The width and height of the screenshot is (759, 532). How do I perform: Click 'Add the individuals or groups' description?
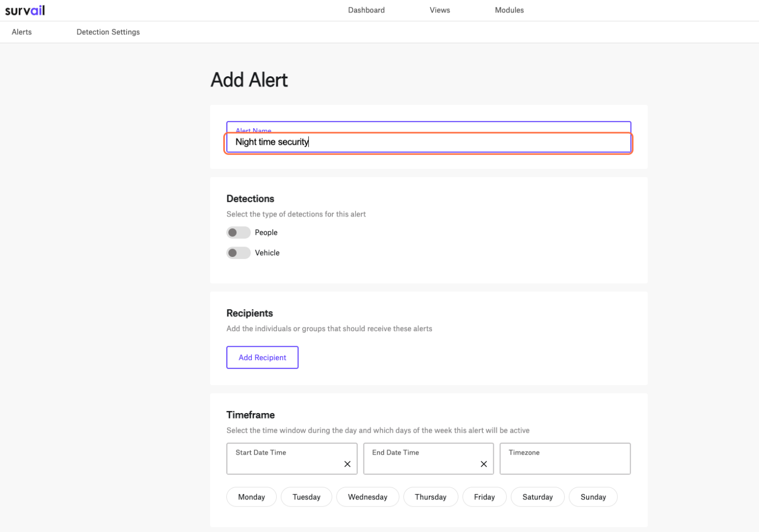click(329, 329)
